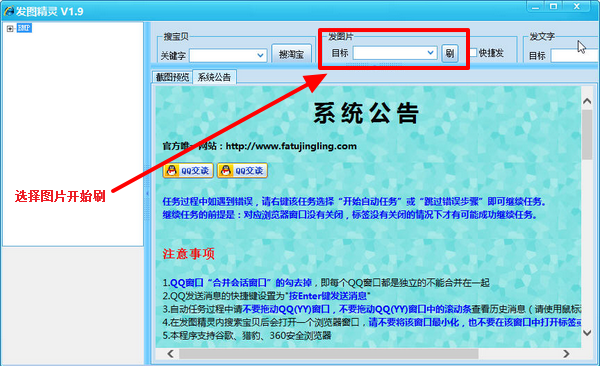Toggle the 快捷发 checkbox
This screenshot has height=366, width=600.
tap(473, 53)
